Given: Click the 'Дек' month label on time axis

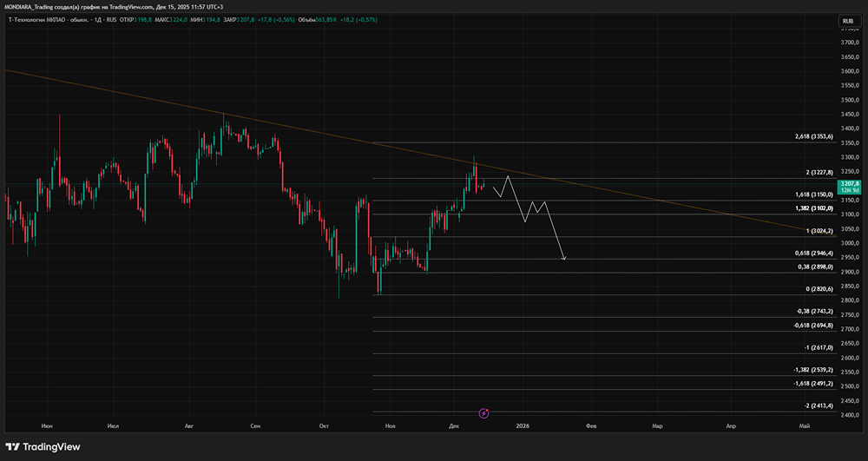Looking at the screenshot, I should point(455,426).
